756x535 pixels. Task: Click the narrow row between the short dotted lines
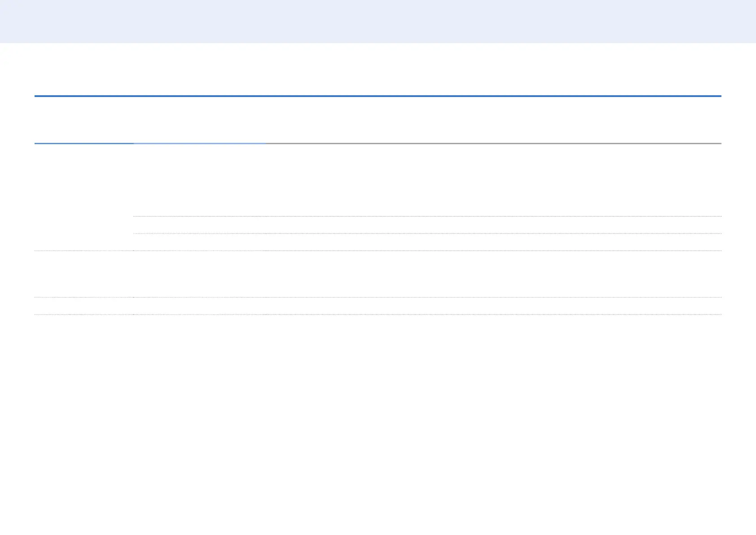[x=427, y=225]
